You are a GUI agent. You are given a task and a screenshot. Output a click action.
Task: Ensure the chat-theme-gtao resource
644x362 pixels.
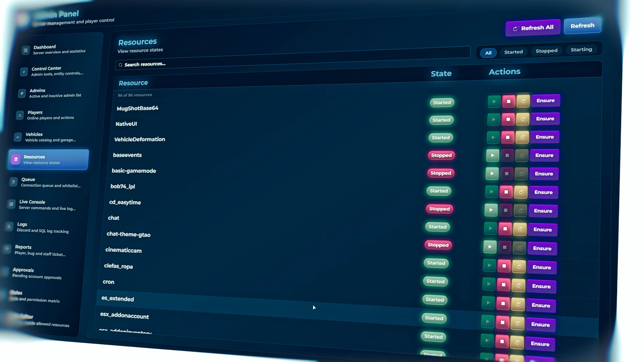[542, 248]
